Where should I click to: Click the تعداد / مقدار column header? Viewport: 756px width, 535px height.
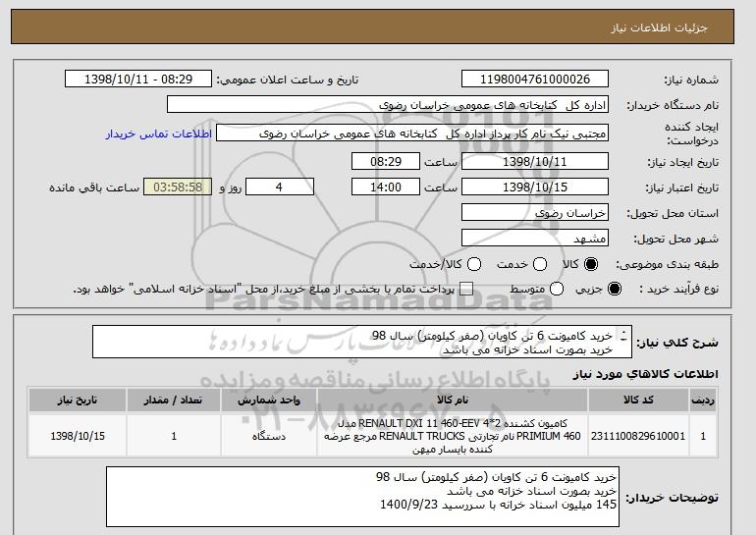(x=174, y=400)
